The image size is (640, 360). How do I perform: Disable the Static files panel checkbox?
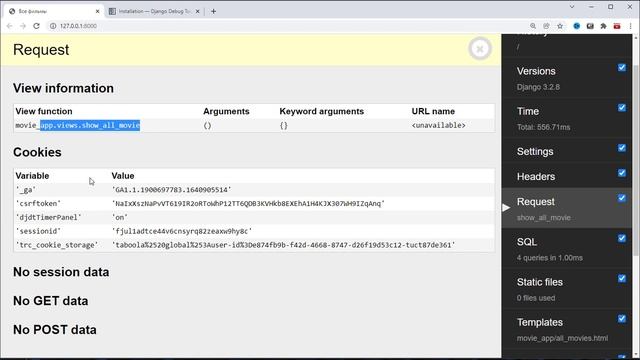[x=622, y=278]
